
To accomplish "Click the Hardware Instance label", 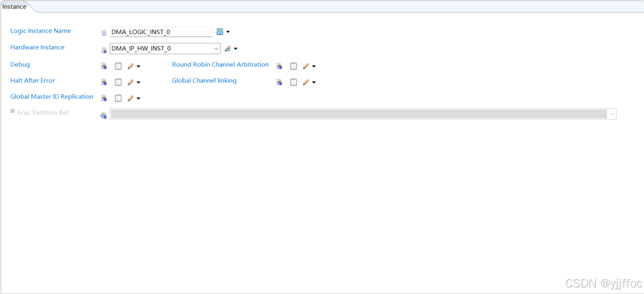I will pyautogui.click(x=38, y=47).
